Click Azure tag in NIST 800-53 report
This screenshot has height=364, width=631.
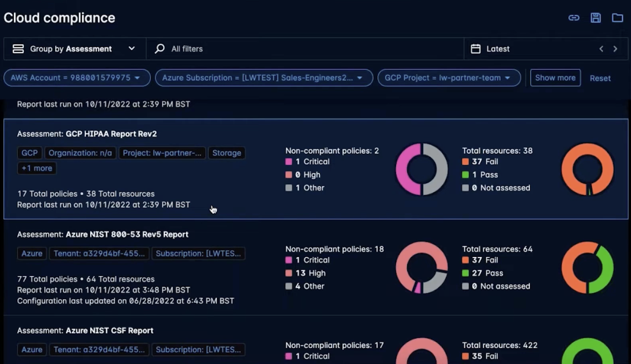click(32, 253)
